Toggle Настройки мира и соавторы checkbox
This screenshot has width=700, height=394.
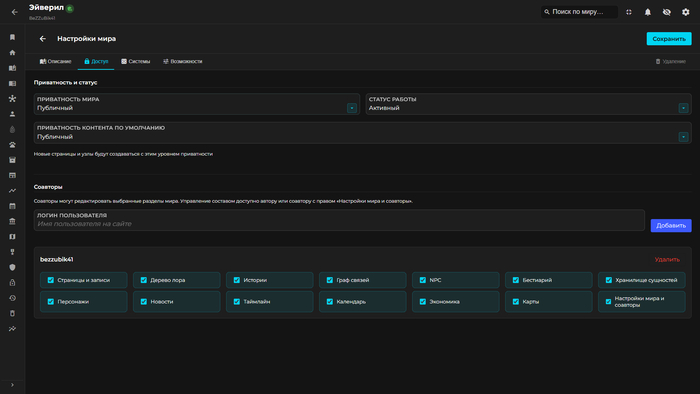point(608,302)
